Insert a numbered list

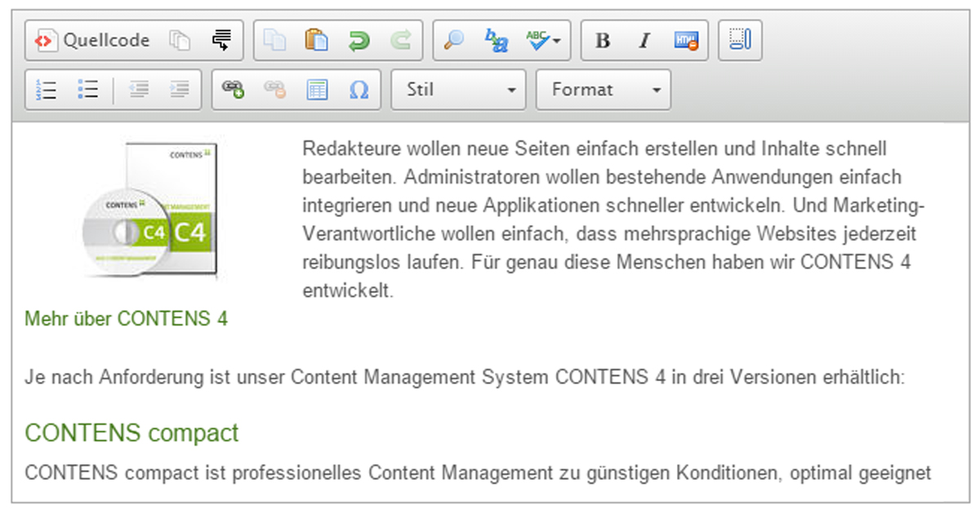point(47,90)
